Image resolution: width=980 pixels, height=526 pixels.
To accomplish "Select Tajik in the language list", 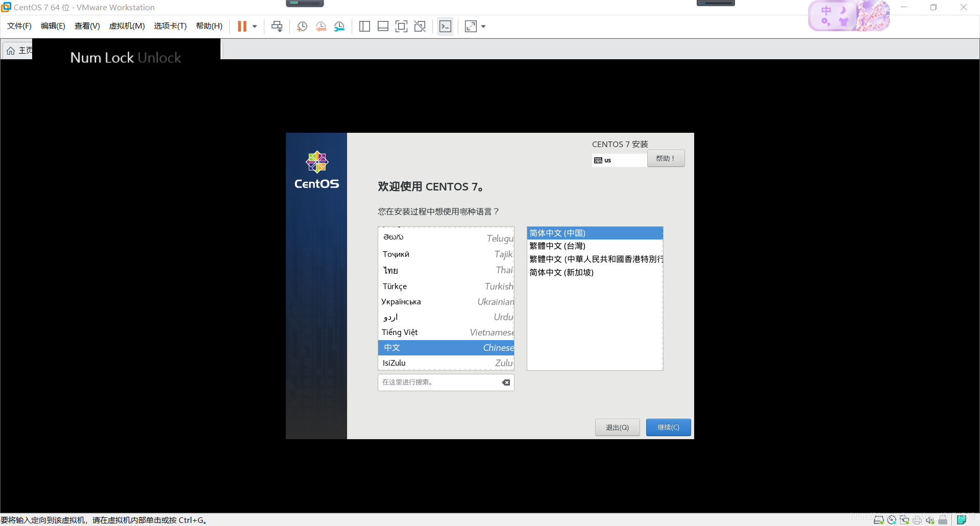I will coord(446,254).
